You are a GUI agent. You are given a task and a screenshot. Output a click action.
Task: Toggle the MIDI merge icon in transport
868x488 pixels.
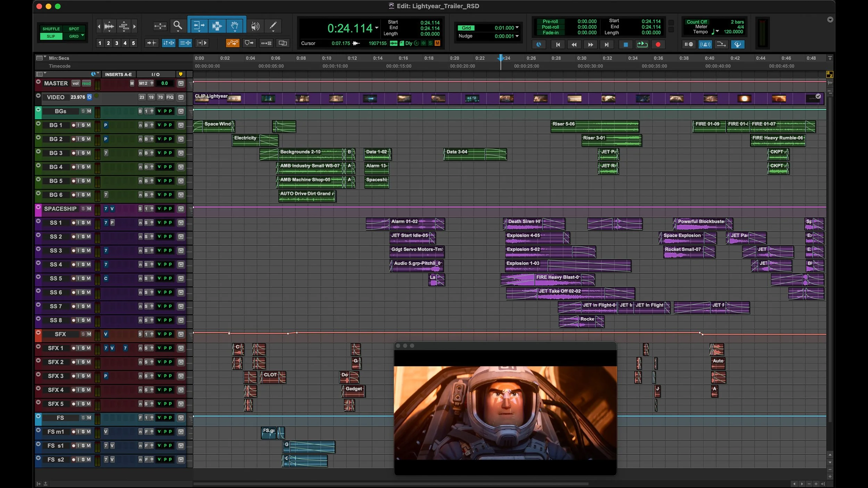coord(721,44)
